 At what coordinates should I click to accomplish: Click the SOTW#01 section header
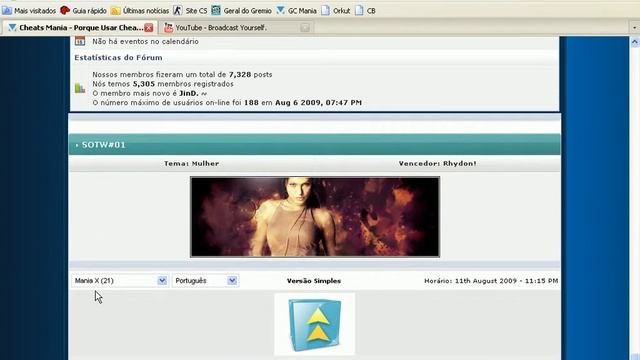pyautogui.click(x=315, y=144)
